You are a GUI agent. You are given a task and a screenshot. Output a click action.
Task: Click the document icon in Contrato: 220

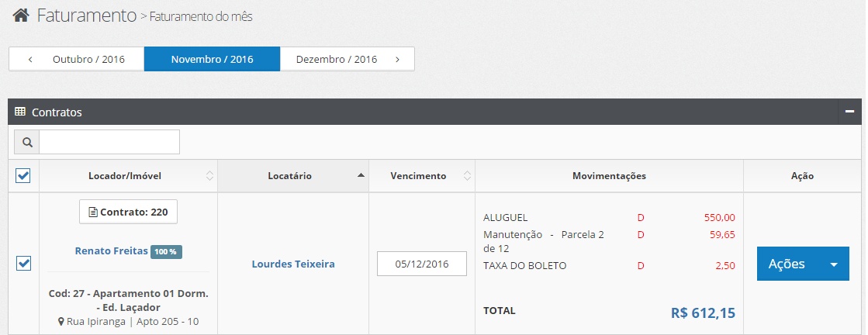tap(93, 212)
